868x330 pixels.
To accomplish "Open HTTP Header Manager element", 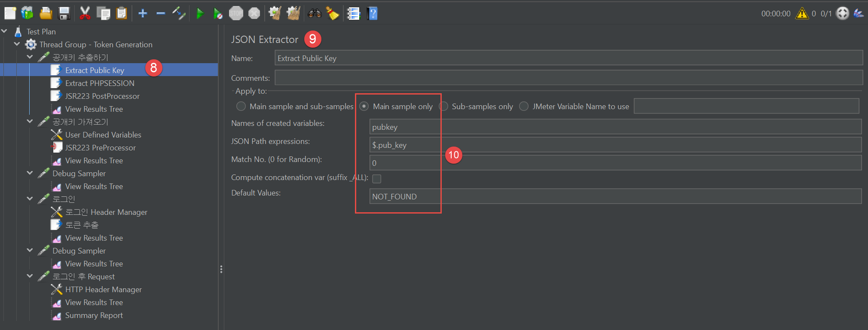I will (103, 289).
